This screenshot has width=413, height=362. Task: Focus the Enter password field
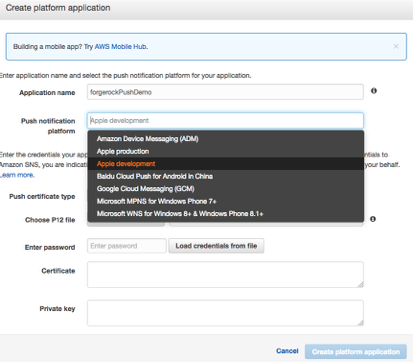127,246
